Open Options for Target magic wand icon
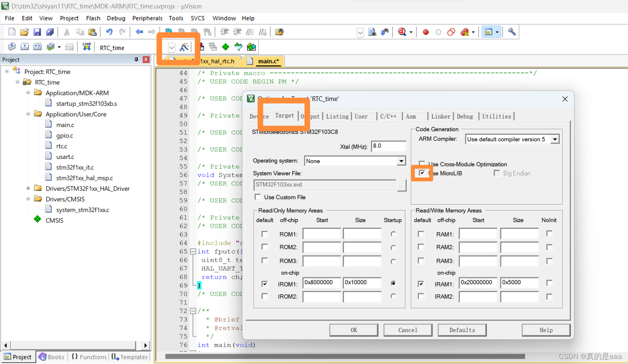The width and height of the screenshot is (628, 364). click(x=184, y=47)
